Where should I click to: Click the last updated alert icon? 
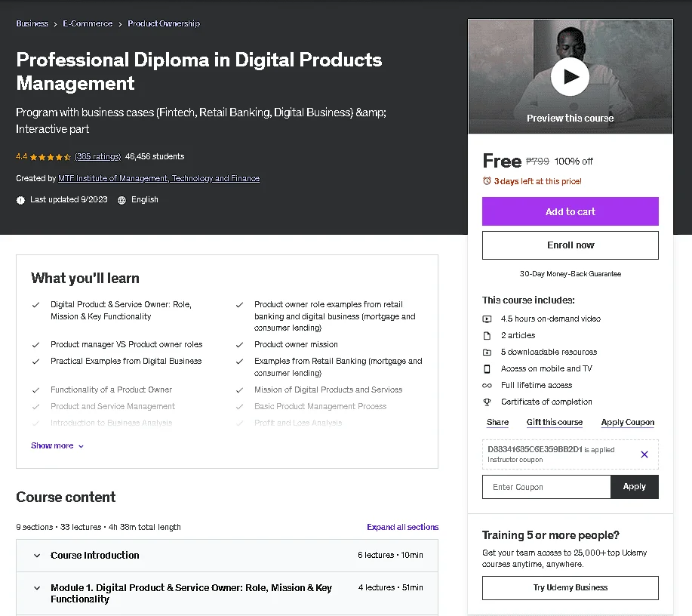(20, 200)
